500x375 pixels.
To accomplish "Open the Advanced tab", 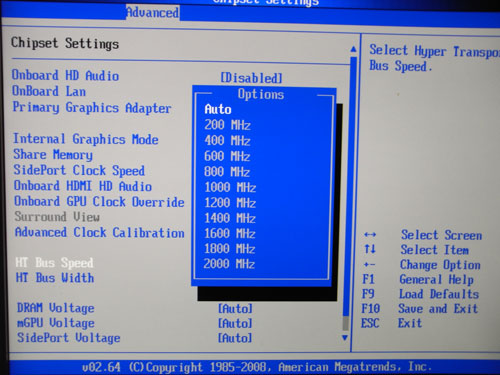I will (x=153, y=13).
